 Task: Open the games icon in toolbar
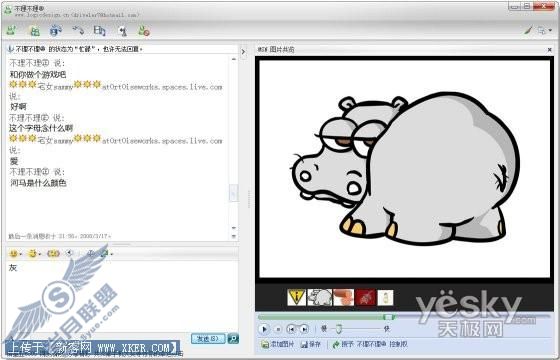coord(122,31)
